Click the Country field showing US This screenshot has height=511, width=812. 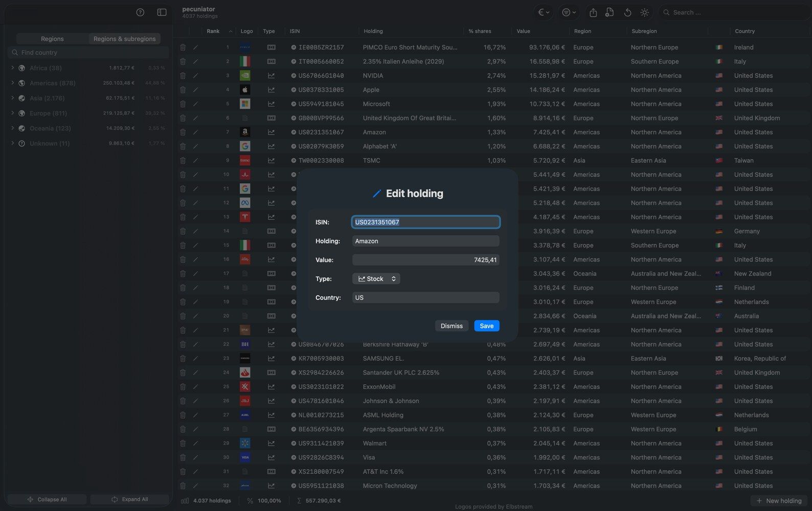(x=425, y=298)
